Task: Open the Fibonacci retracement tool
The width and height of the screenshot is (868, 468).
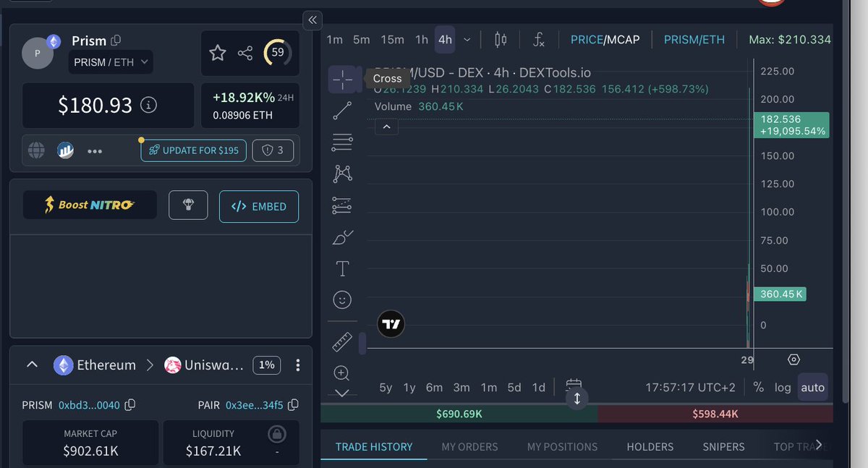Action: point(342,142)
